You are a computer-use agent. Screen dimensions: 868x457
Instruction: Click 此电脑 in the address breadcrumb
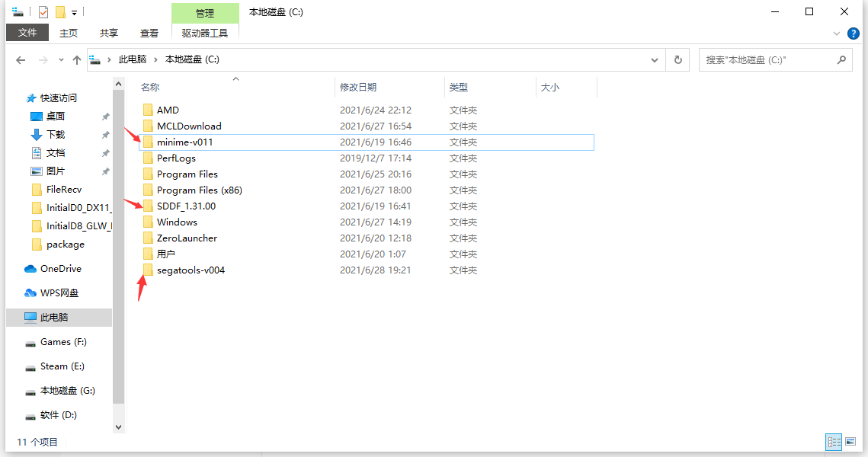[x=133, y=59]
